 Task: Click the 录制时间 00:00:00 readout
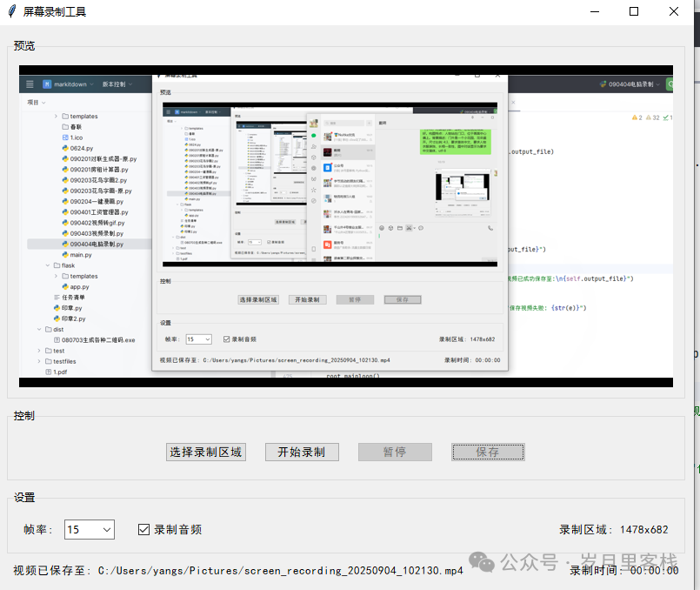[x=624, y=570]
